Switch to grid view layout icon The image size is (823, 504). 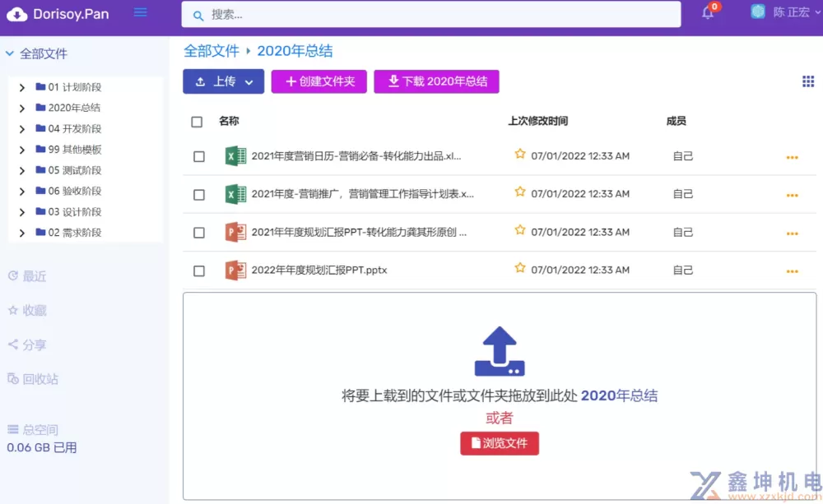point(807,81)
